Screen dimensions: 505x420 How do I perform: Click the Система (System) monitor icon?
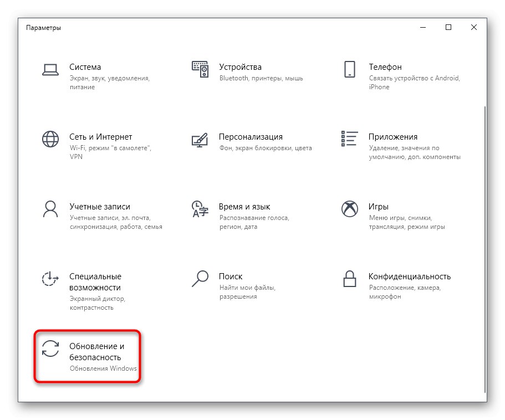(x=50, y=70)
